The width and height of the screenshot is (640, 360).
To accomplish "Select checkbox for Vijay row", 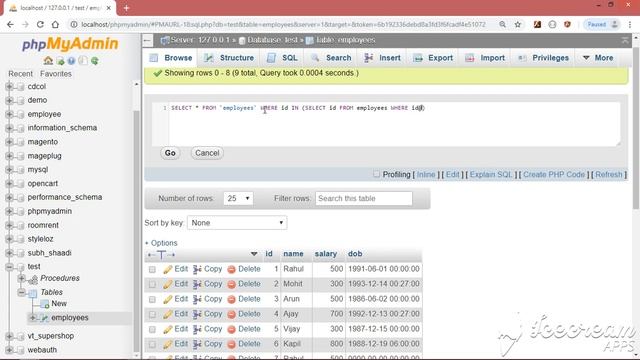I will pyautogui.click(x=152, y=329).
